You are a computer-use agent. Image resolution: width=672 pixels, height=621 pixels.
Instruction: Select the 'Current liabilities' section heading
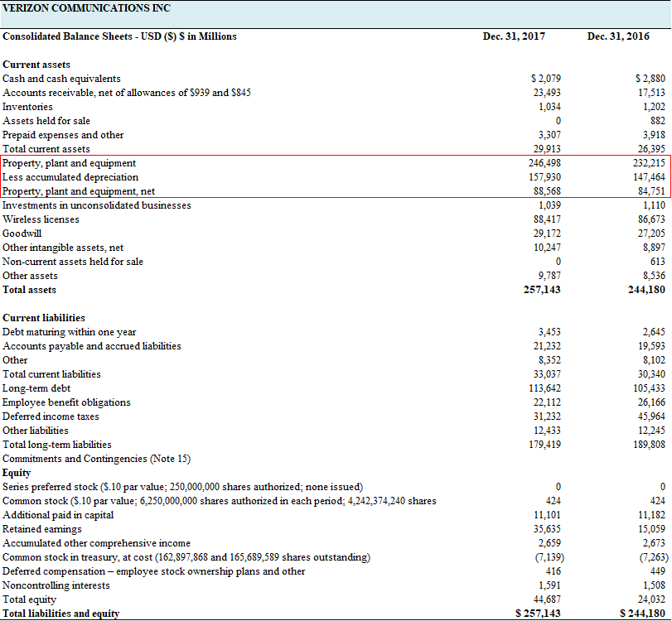pos(44,318)
